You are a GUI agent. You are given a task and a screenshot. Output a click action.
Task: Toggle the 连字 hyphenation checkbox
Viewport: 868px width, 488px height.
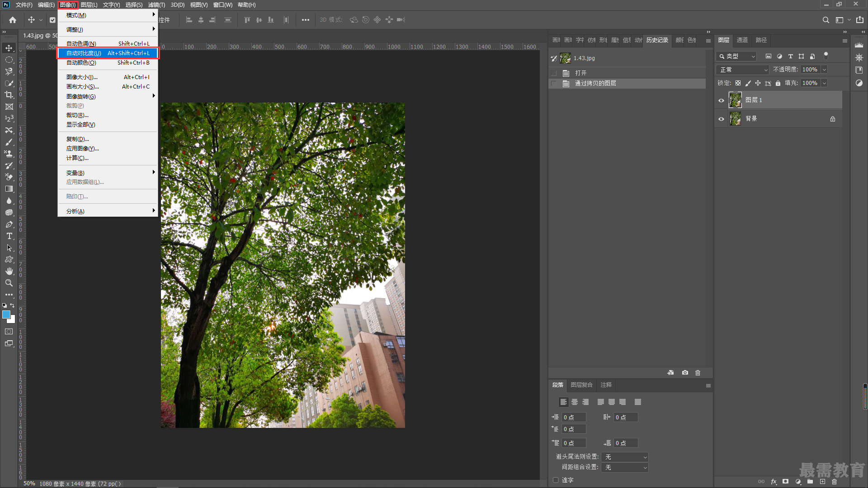556,480
